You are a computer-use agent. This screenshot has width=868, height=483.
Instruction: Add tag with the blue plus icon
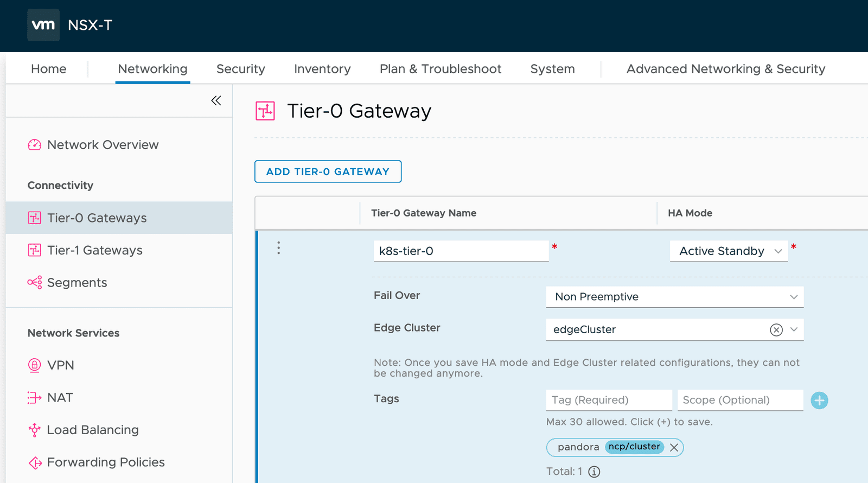pos(819,401)
